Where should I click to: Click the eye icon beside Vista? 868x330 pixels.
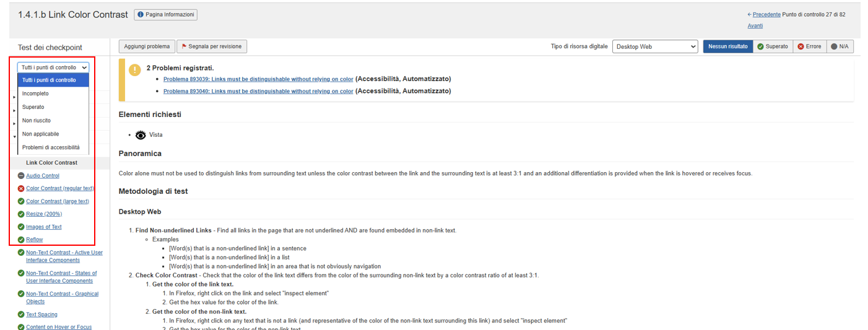point(141,134)
